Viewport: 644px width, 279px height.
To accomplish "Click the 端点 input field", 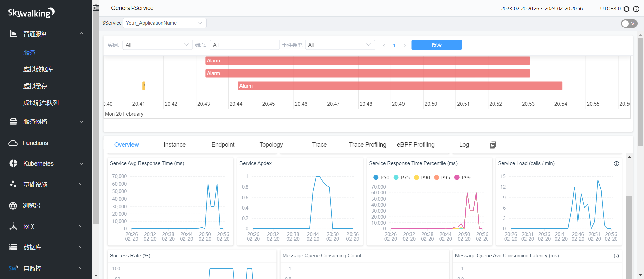I will point(245,45).
